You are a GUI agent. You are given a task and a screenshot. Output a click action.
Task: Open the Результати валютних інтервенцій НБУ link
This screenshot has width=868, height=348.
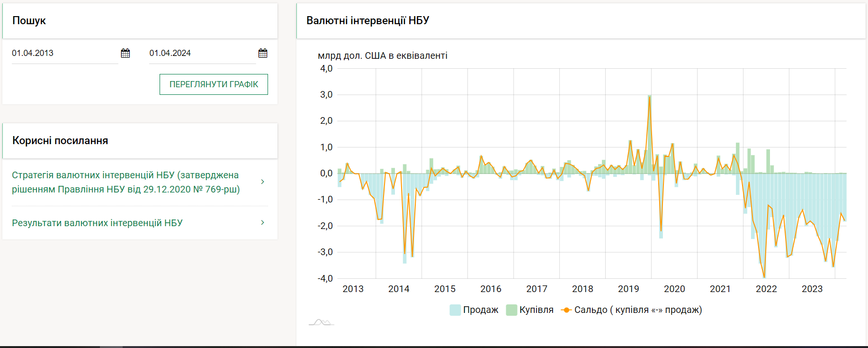point(97,223)
